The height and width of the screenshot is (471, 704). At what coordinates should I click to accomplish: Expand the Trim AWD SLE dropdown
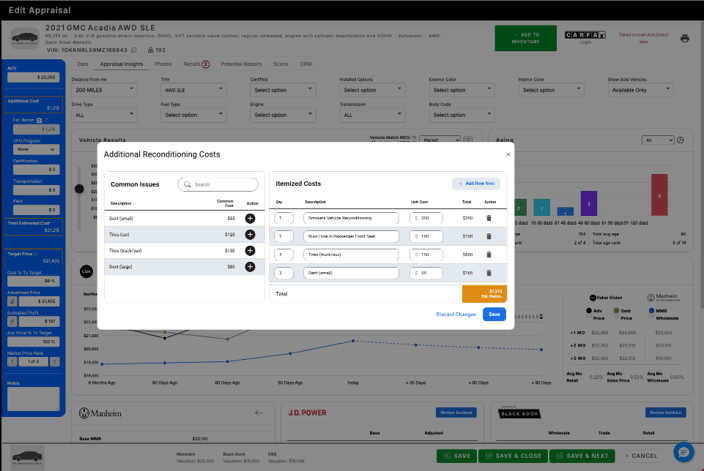tap(194, 90)
